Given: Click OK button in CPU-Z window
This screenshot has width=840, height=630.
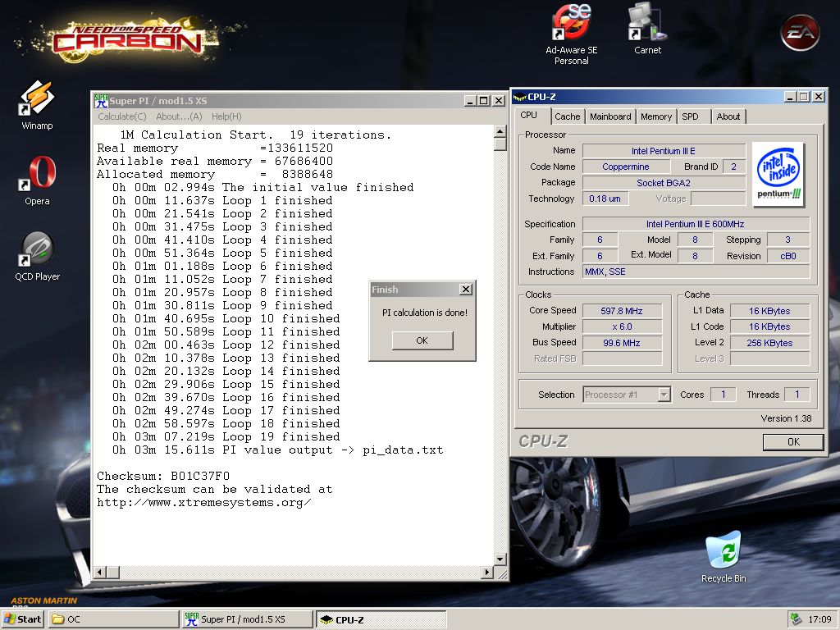Looking at the screenshot, I should (793, 441).
